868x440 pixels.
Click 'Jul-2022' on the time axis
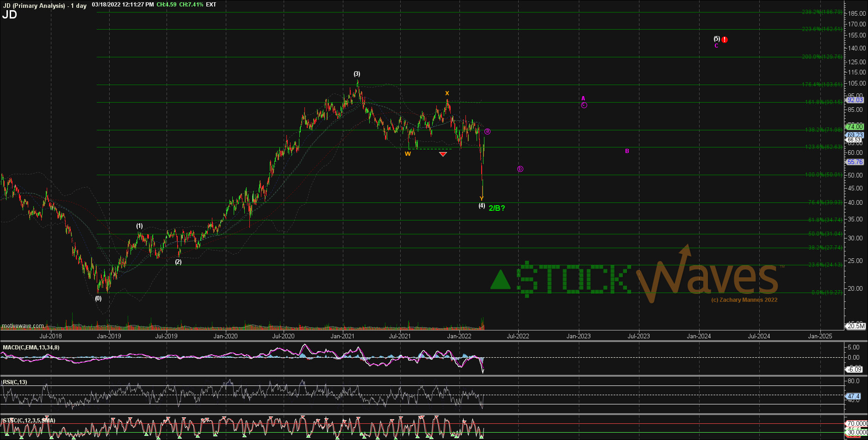[x=518, y=336]
